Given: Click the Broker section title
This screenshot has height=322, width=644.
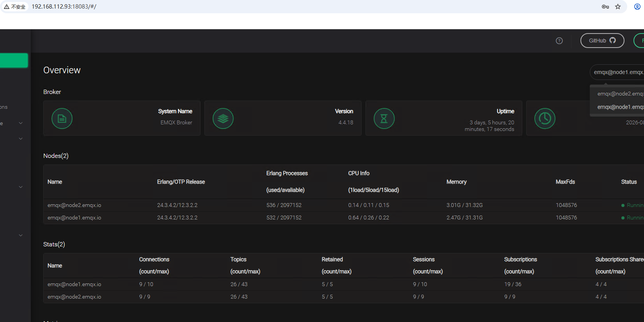Looking at the screenshot, I should click(x=52, y=92).
